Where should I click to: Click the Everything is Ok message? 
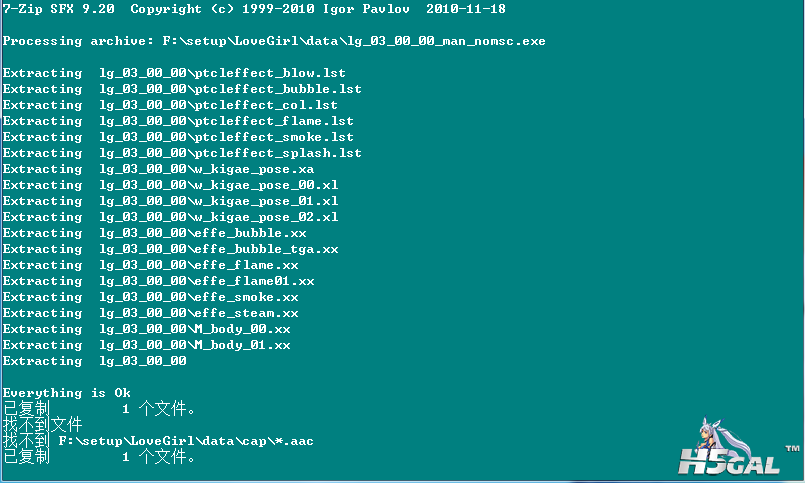67,393
